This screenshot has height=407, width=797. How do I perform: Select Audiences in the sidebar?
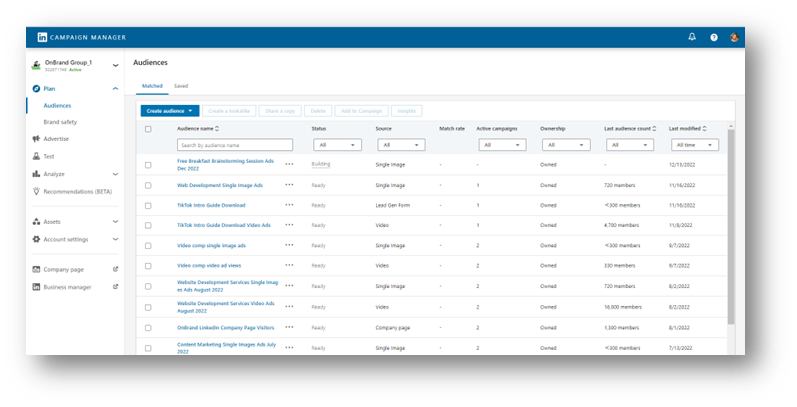point(57,106)
